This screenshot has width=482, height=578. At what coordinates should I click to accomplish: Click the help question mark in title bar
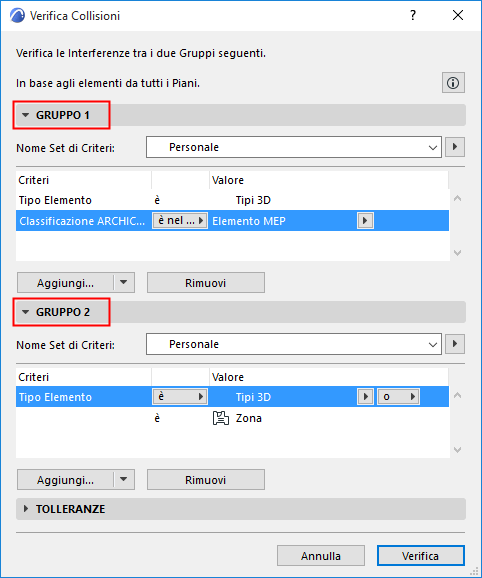(413, 15)
